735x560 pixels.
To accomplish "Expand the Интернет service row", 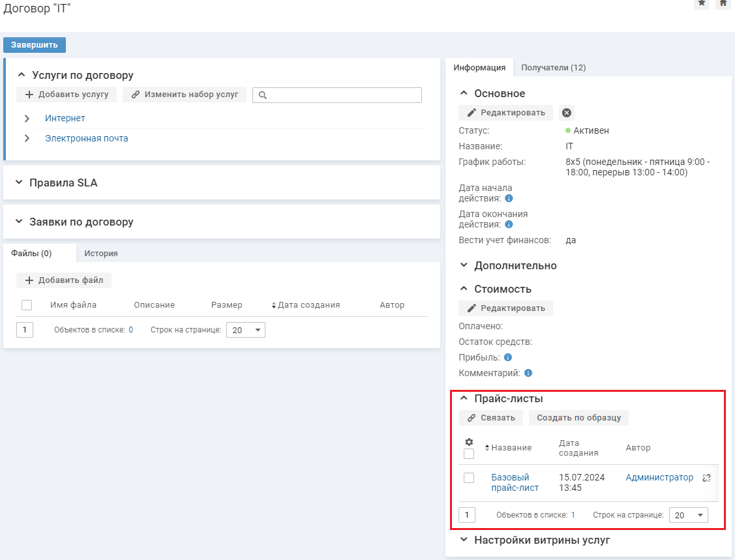I will coord(27,119).
